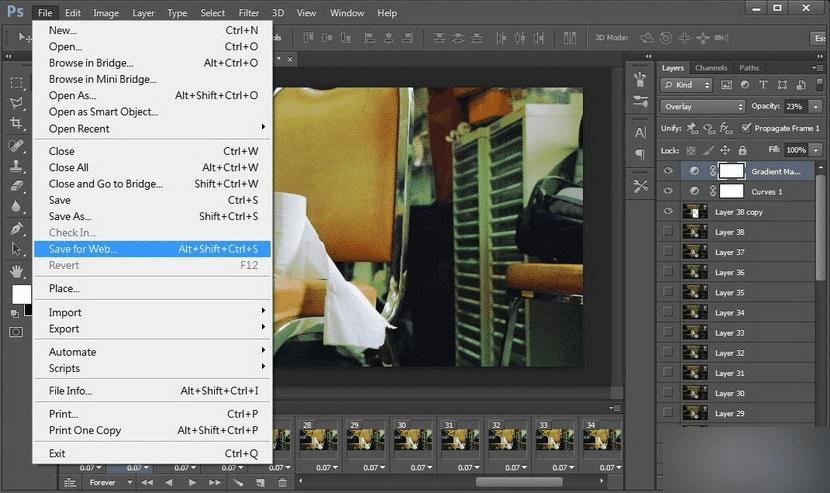Image resolution: width=830 pixels, height=493 pixels.
Task: Click the unify layer position icon
Action: 692,128
